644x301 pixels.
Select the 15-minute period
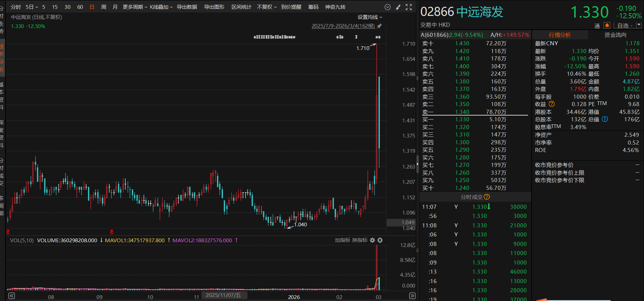[55, 7]
